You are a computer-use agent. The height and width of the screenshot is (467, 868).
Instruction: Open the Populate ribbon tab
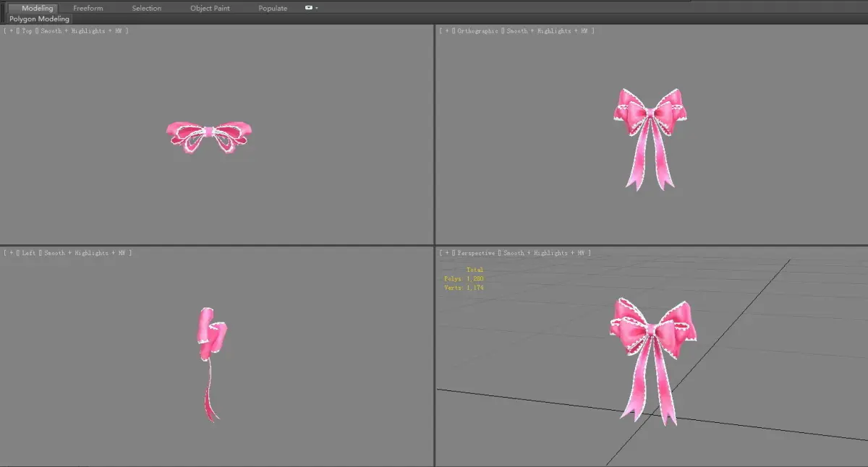click(273, 8)
